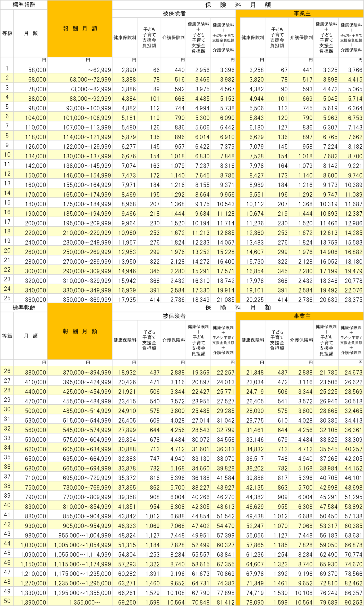Click the 485,000～514,999 remuneration range cell
The height and width of the screenshot is (606, 364).
(x=87, y=411)
